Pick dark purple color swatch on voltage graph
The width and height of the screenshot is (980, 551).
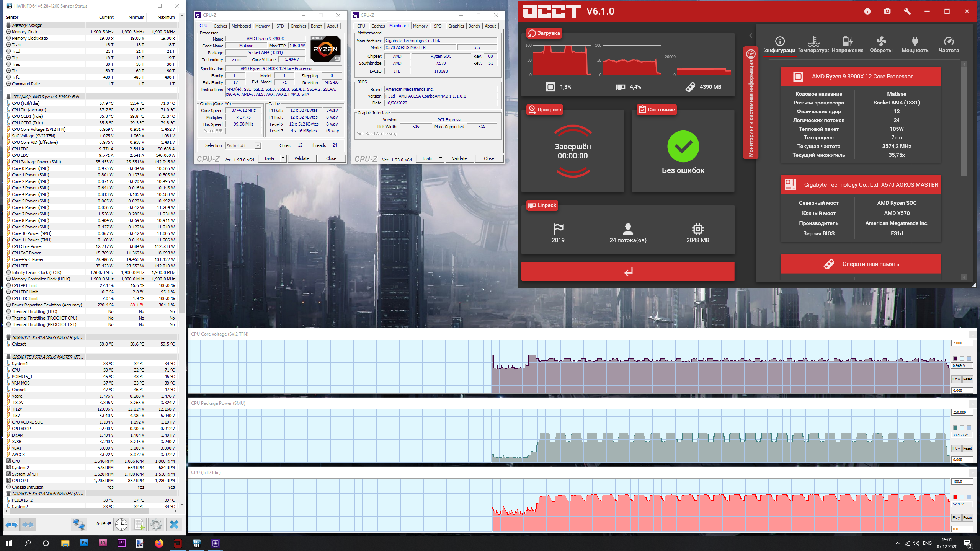tap(955, 359)
